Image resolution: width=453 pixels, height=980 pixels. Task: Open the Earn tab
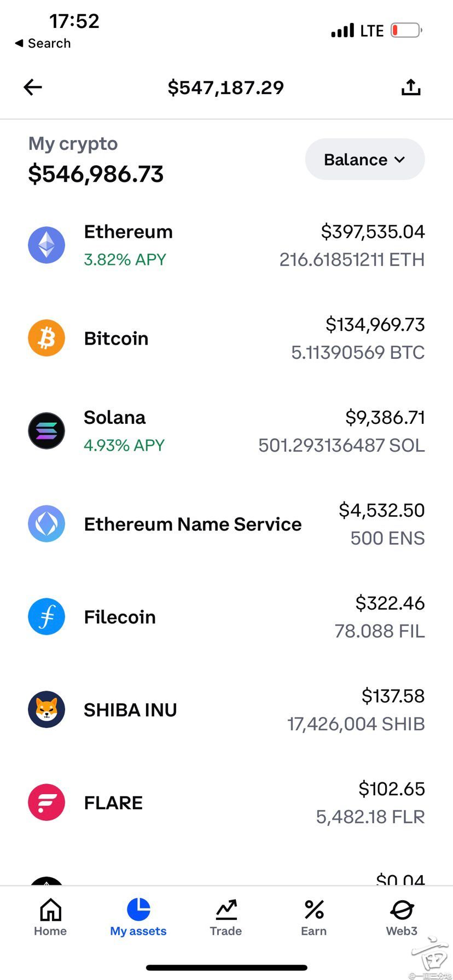point(314,918)
